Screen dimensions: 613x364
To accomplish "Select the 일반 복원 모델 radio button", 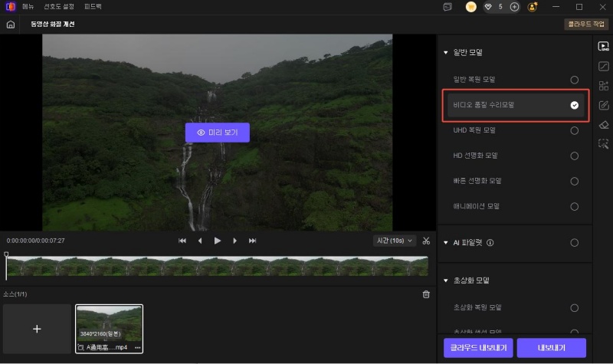I will click(x=574, y=80).
